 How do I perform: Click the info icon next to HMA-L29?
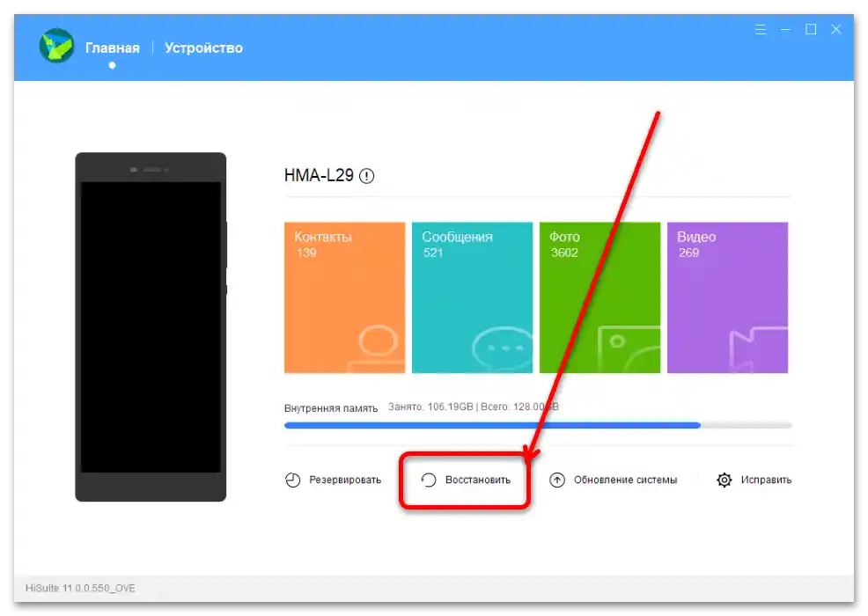click(x=366, y=176)
